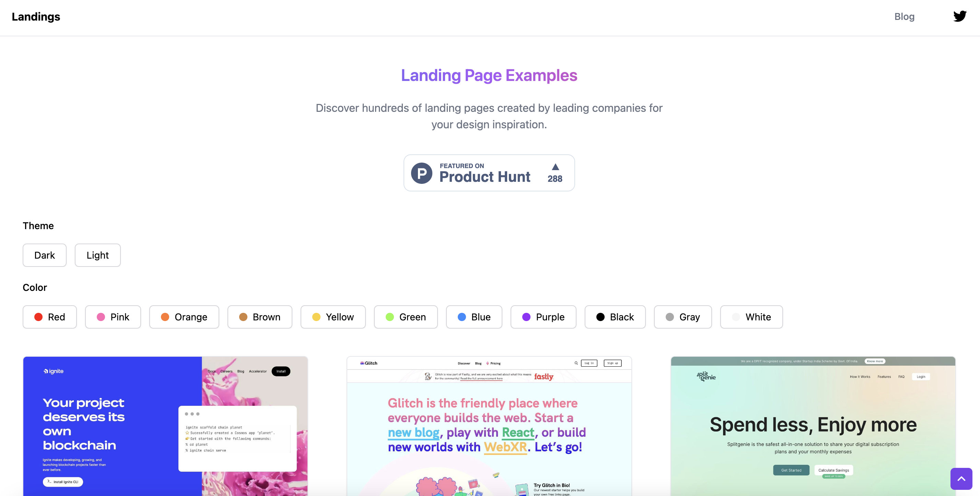Choose the Orange color filter

pos(184,317)
